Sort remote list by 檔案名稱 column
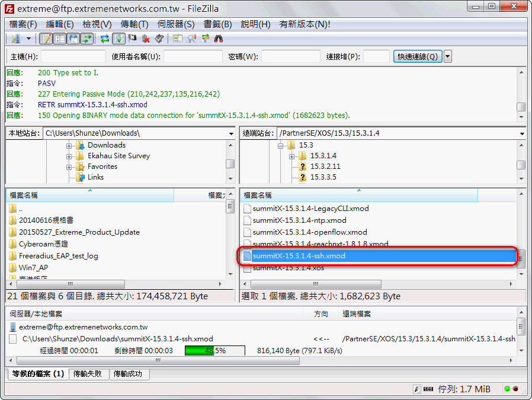Viewport: 532px width, 400px height. 359,195
